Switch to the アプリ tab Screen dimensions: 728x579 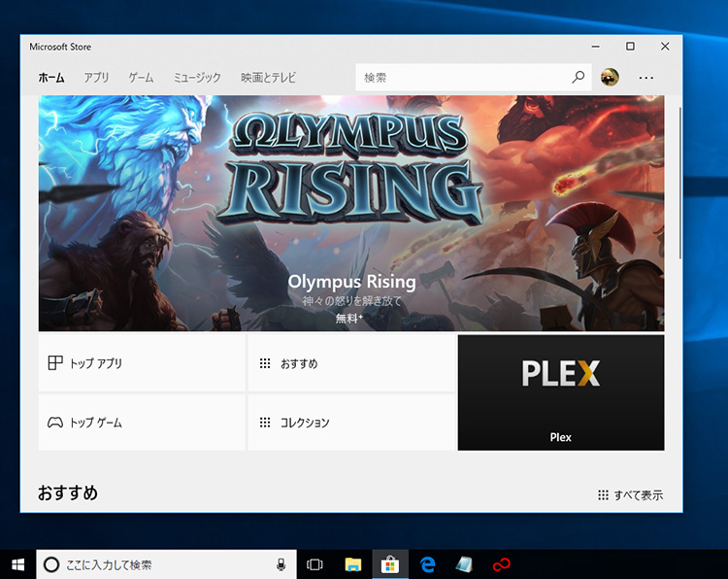(96, 78)
